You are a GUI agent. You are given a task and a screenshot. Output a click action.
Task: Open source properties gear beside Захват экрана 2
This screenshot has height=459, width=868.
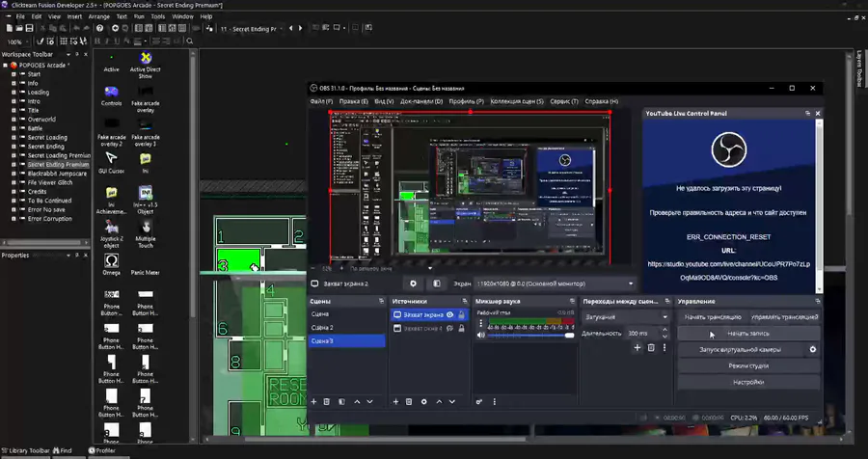[x=413, y=283]
